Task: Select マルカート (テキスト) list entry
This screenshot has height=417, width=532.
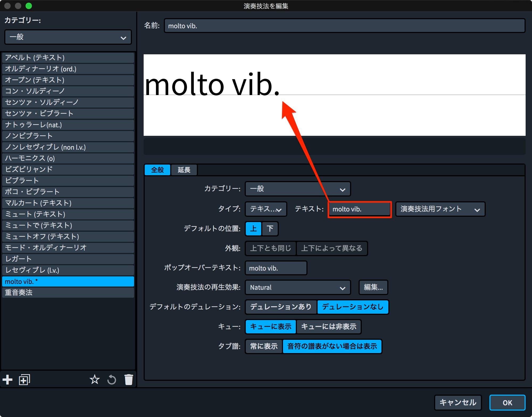Action: [68, 203]
